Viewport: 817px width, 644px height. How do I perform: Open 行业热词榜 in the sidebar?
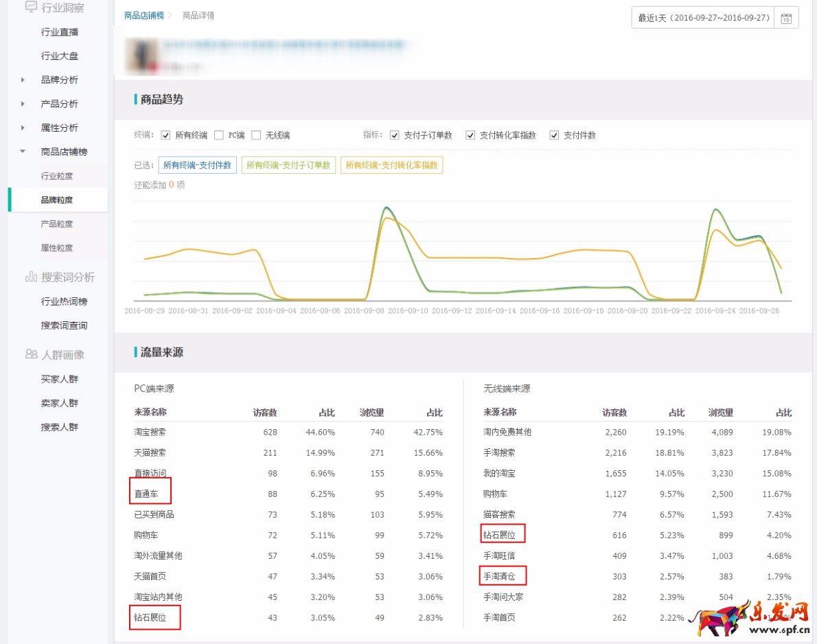(x=64, y=301)
